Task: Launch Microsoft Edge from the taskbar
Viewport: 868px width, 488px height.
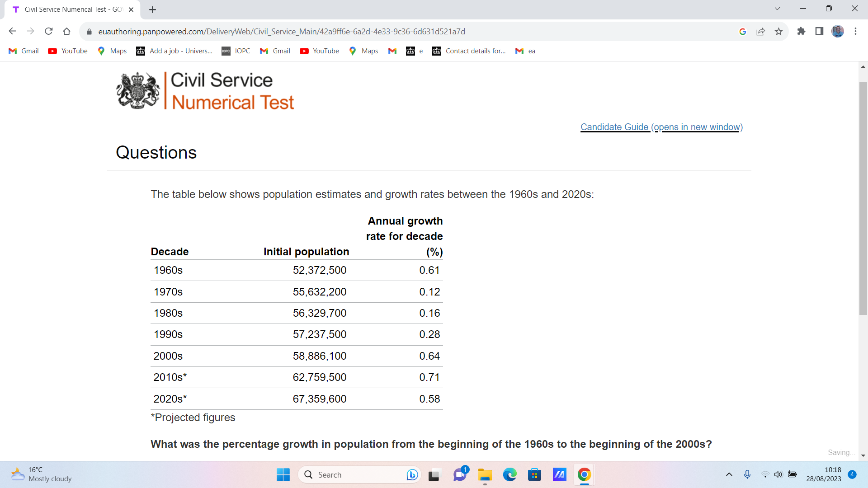Action: (510, 474)
